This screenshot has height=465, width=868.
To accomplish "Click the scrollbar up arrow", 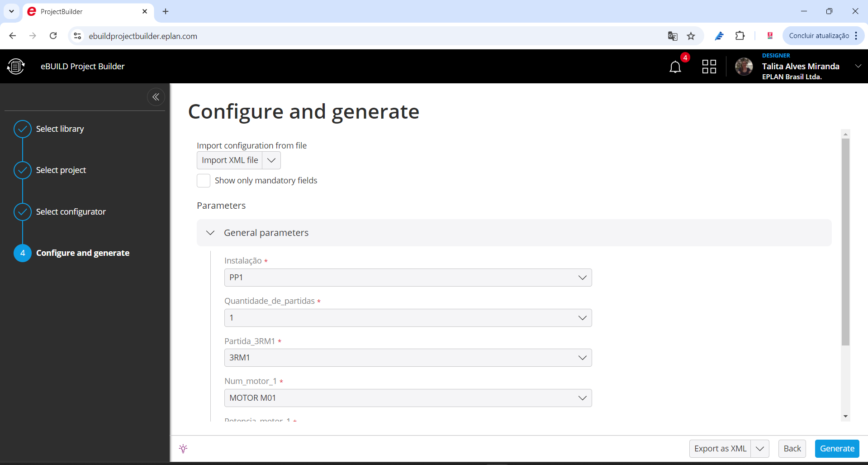I will click(845, 134).
